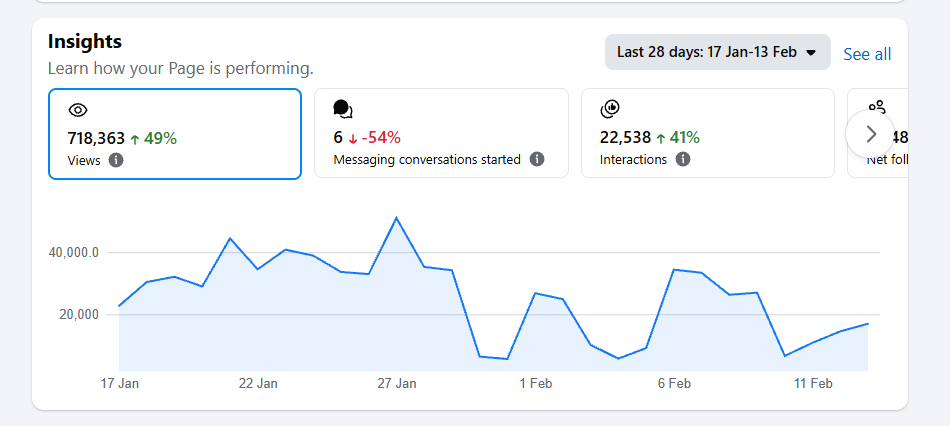Click the 40,000.0 y-axis label
Image resolution: width=950 pixels, height=426 pixels.
coord(74,253)
